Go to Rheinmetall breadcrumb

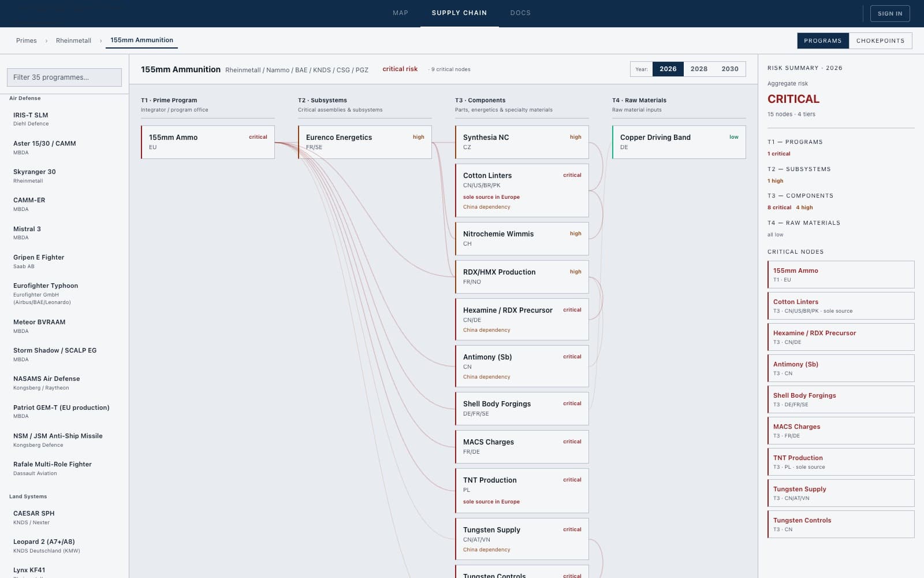[x=73, y=40]
